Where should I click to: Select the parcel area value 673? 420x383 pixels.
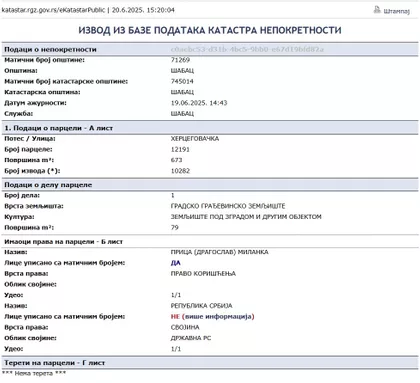[x=177, y=160]
